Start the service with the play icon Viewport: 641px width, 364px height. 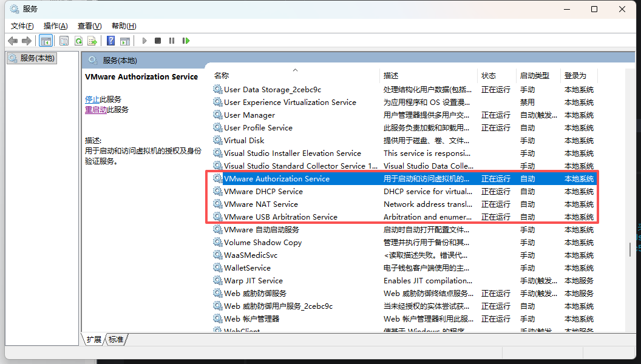144,41
